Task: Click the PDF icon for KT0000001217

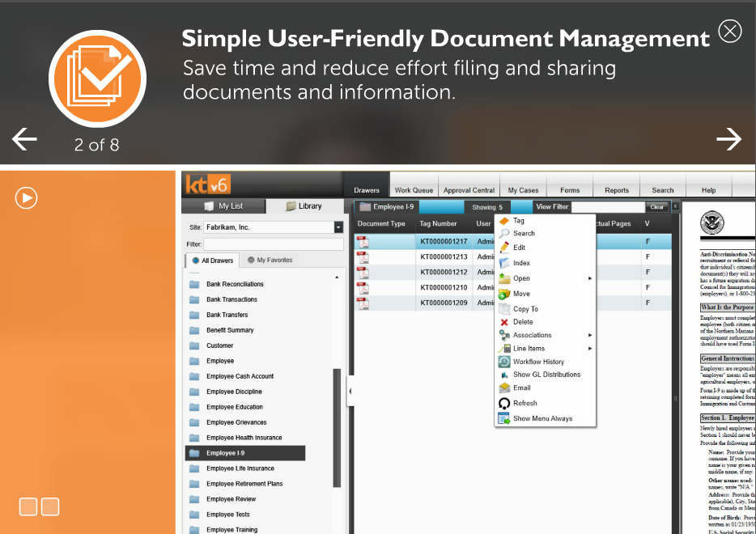Action: (363, 241)
